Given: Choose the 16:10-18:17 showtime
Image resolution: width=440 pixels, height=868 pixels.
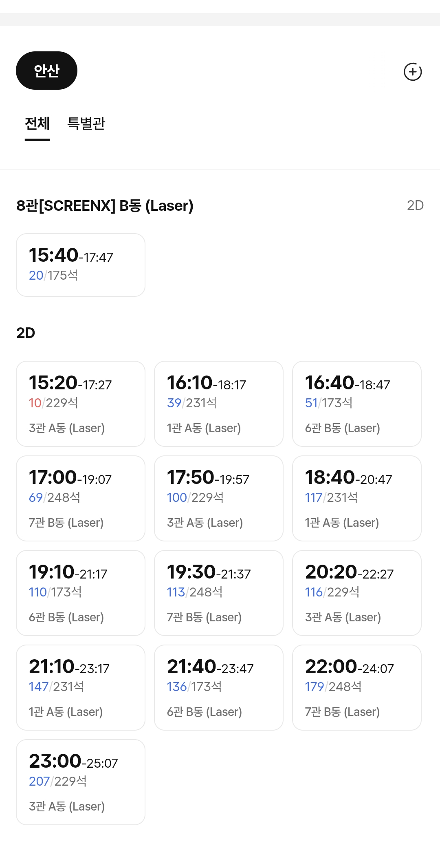Looking at the screenshot, I should (x=218, y=404).
